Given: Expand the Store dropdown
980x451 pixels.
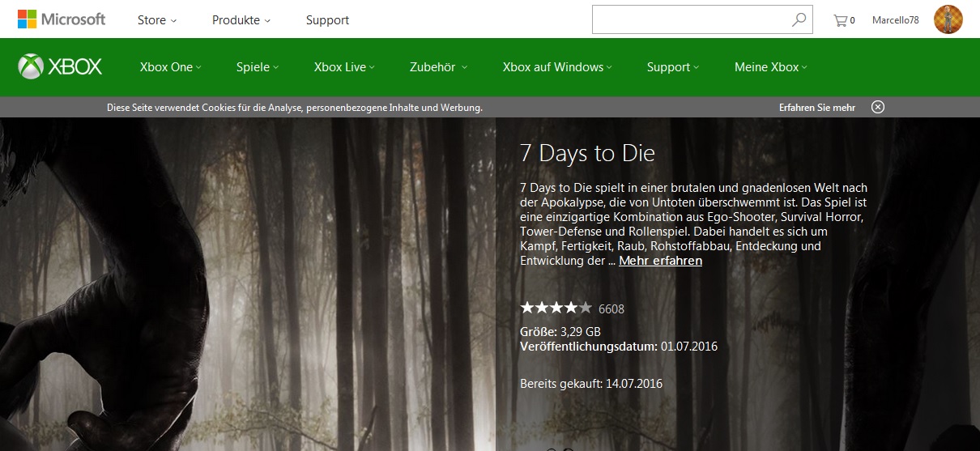Looking at the screenshot, I should click(157, 20).
